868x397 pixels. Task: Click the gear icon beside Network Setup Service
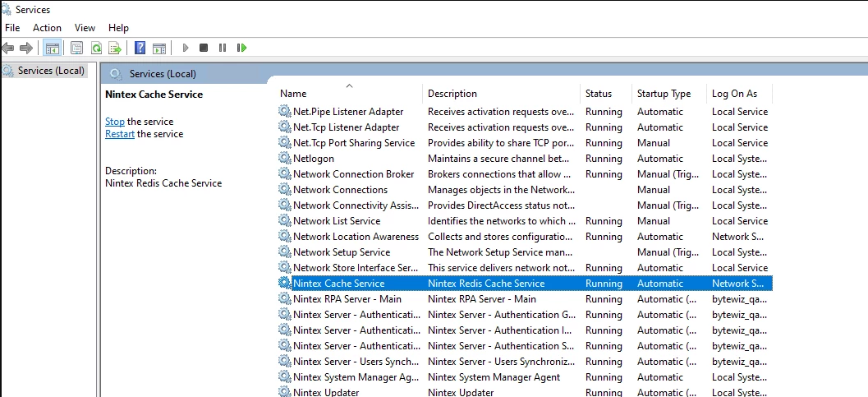(284, 252)
